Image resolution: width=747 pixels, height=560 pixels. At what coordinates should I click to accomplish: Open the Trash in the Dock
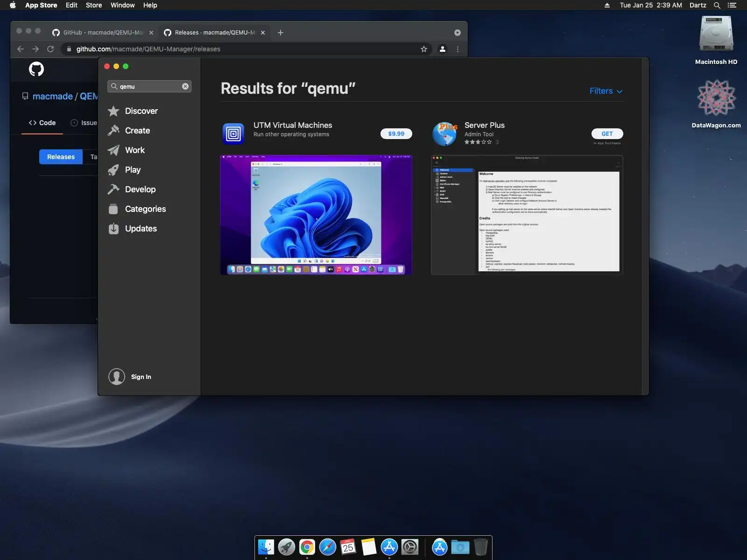480,547
